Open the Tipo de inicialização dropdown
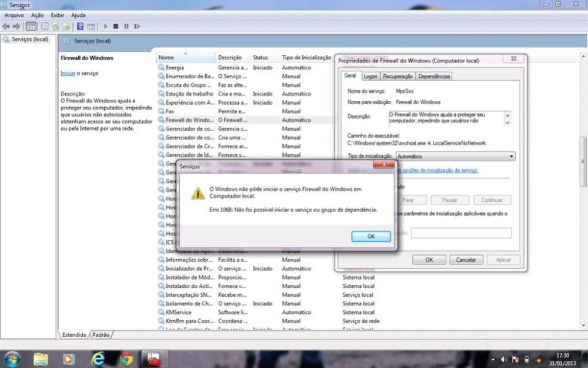The width and height of the screenshot is (588, 368). [456, 156]
